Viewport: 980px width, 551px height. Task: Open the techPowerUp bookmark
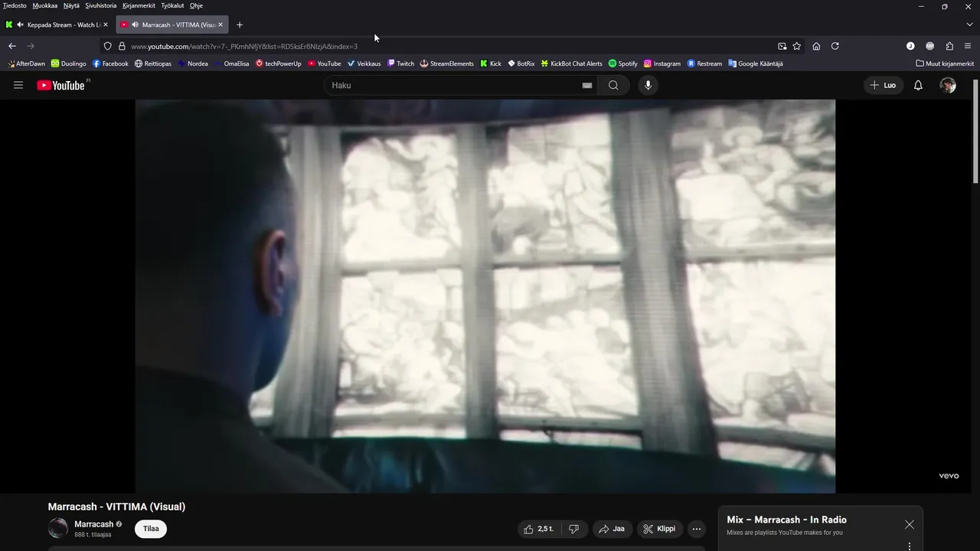click(x=278, y=64)
